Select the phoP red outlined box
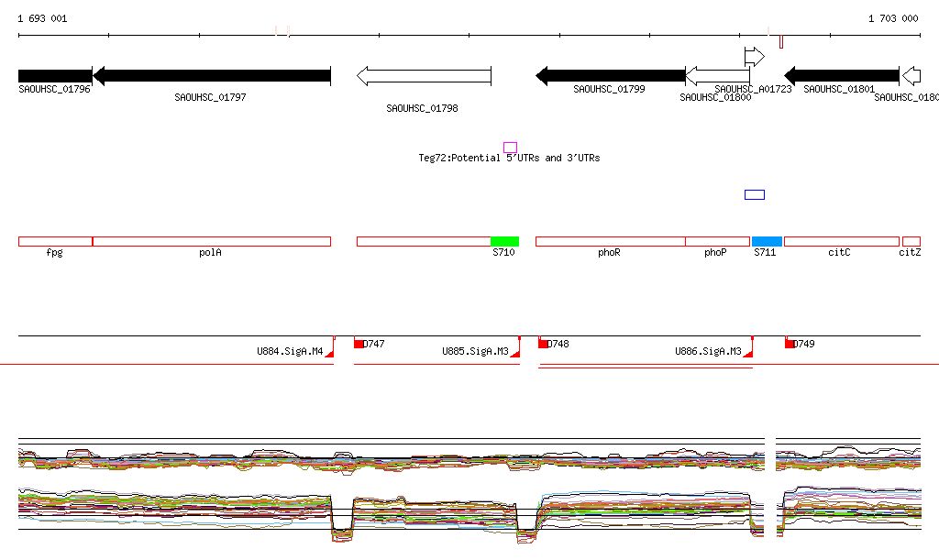 718,242
